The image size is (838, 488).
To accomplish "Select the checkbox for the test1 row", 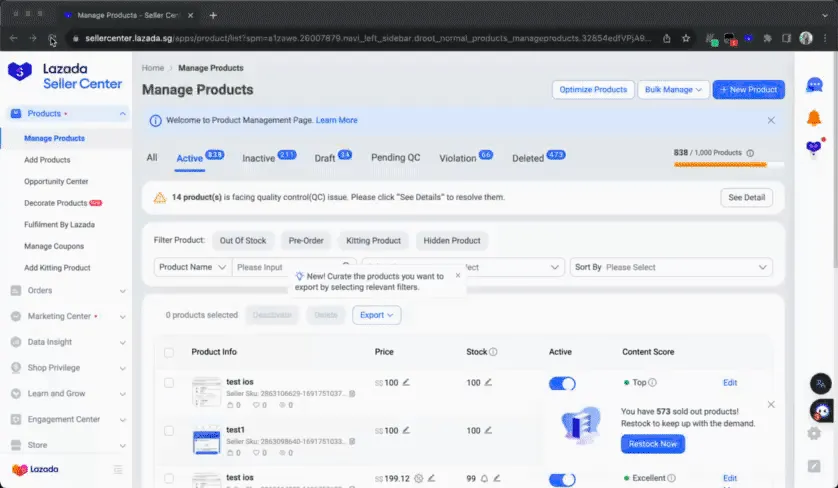I will coord(169,431).
